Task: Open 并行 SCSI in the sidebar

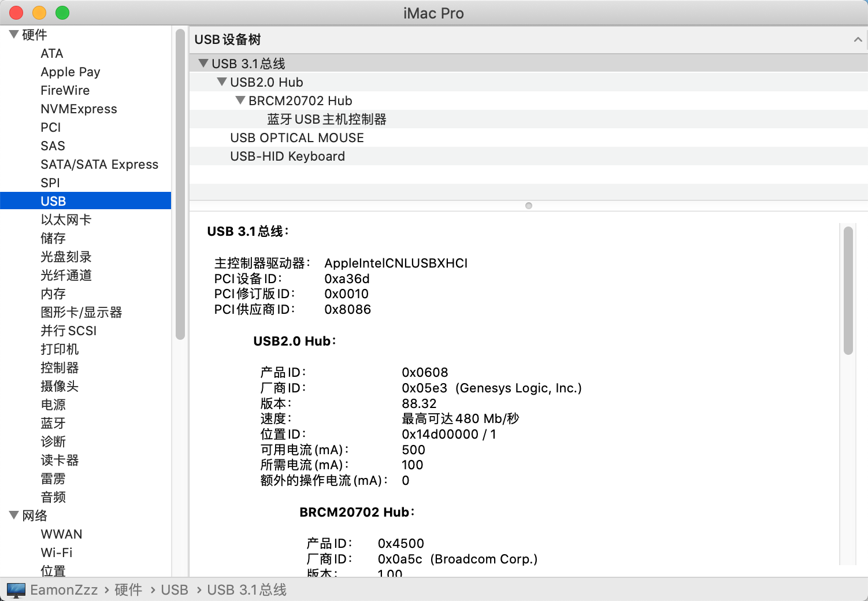Action: point(69,331)
